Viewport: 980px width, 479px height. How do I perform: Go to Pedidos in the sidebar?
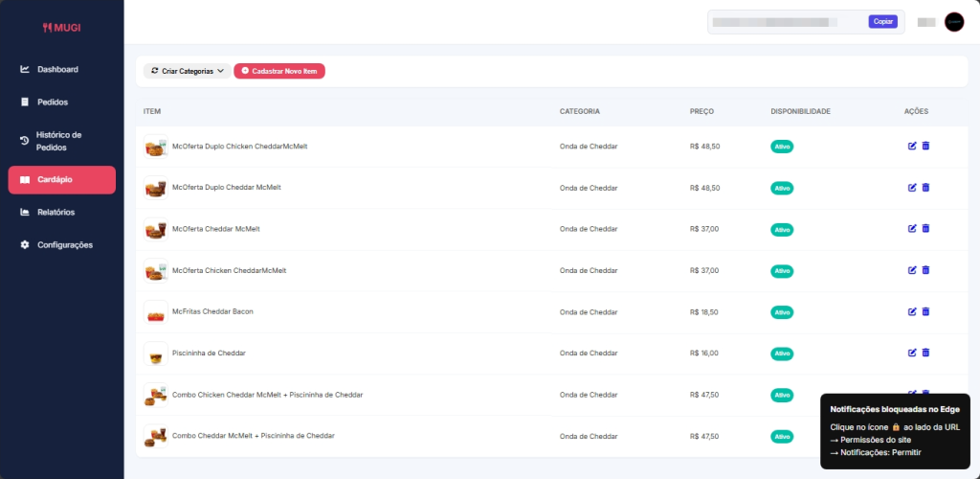coord(52,102)
